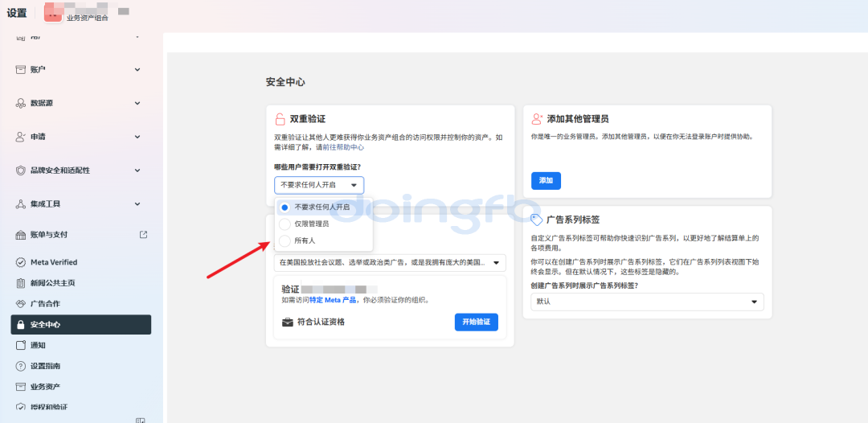Click the blue 添加 button
868x423 pixels.
[x=546, y=181]
